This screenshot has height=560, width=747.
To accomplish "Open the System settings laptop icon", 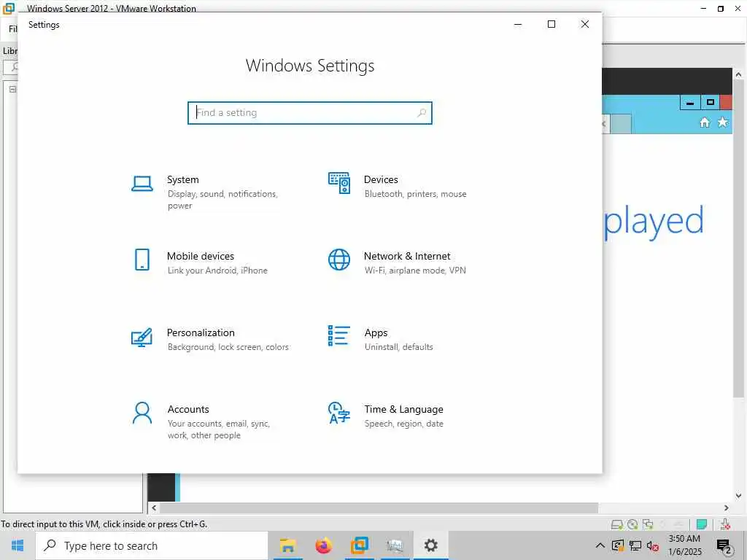I will pyautogui.click(x=142, y=183).
